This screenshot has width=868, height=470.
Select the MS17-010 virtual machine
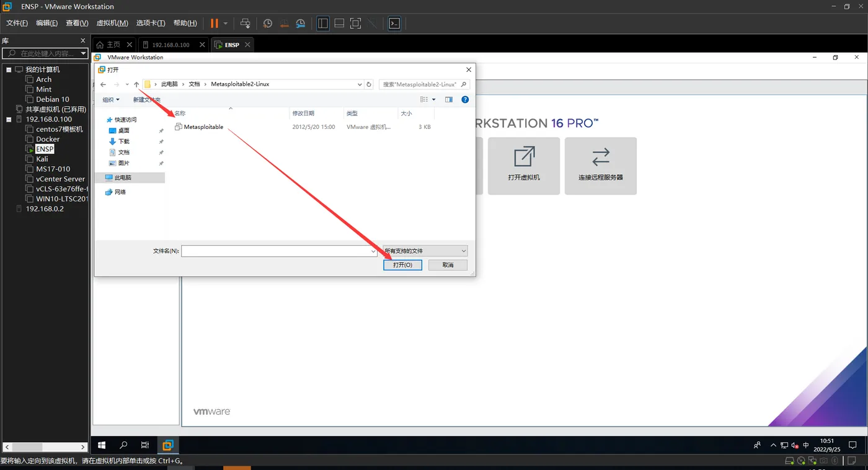[53, 169]
